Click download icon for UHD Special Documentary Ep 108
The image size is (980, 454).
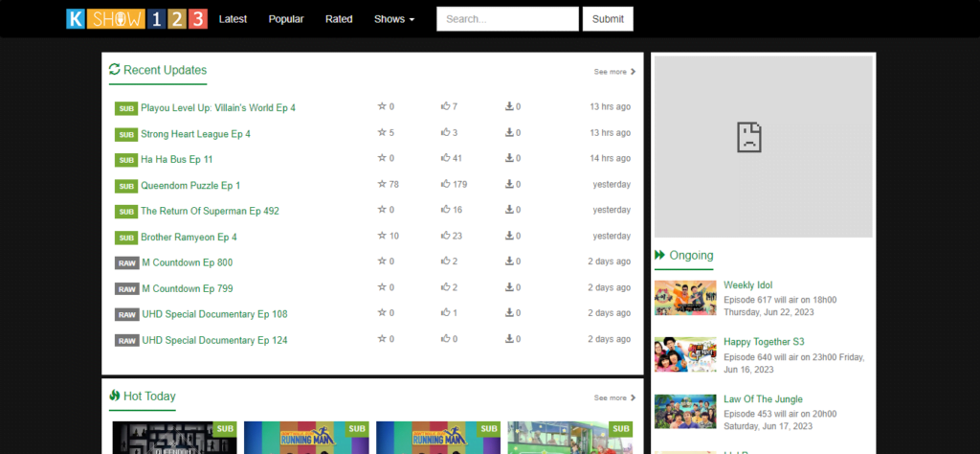coord(509,312)
